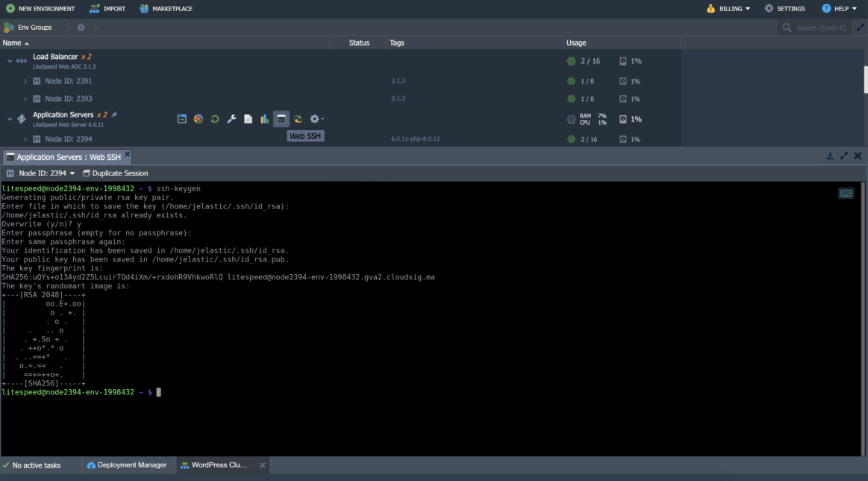Expand the Node ID 2391 row

point(25,81)
